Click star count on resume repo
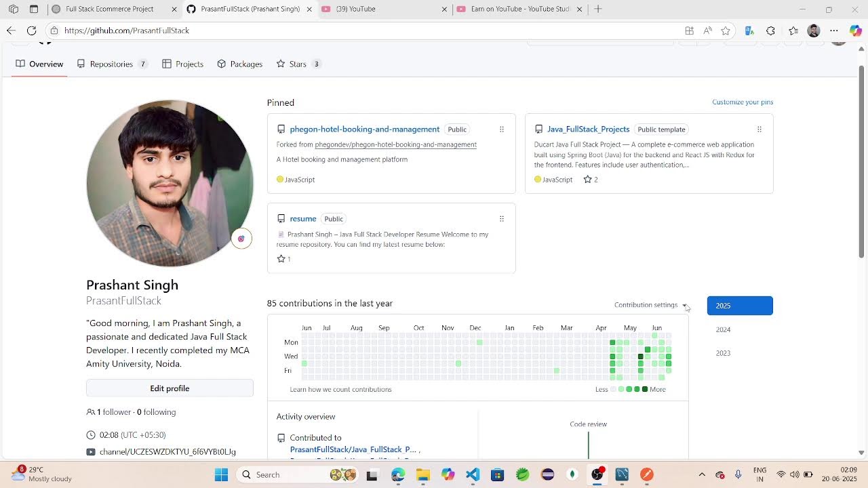This screenshot has width=868, height=488. (283, 259)
